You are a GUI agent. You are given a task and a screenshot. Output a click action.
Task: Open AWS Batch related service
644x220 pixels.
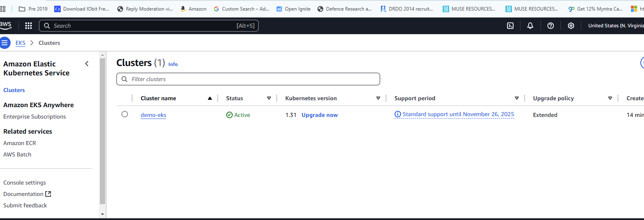(x=18, y=154)
